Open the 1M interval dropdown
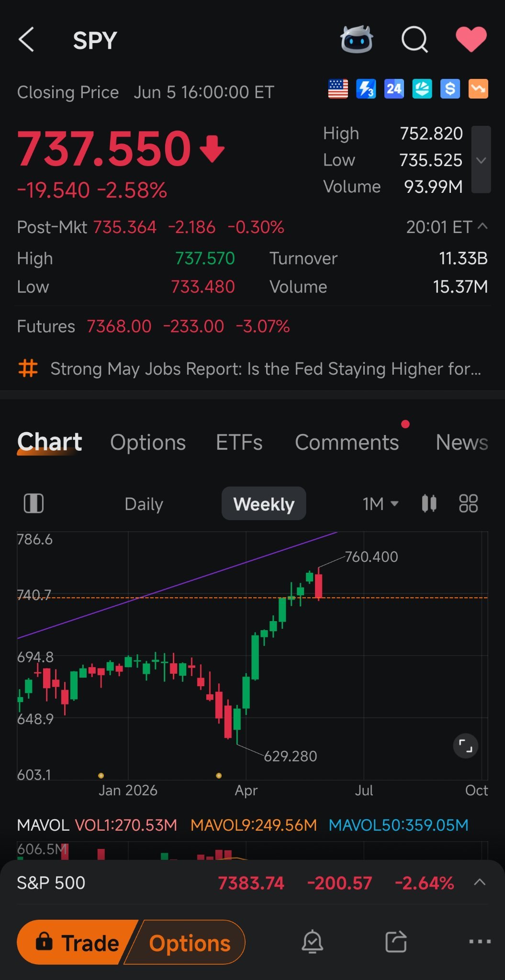 click(x=381, y=504)
